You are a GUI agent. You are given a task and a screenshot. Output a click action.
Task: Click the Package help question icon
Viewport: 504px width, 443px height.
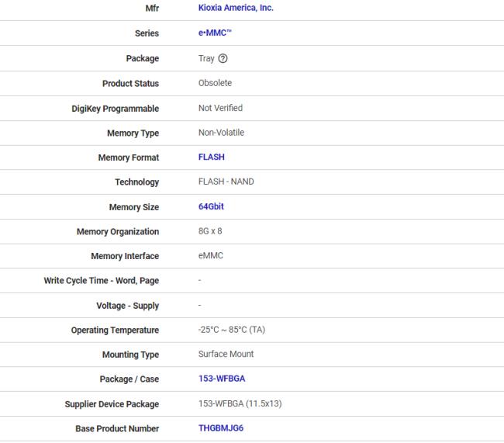tap(223, 58)
